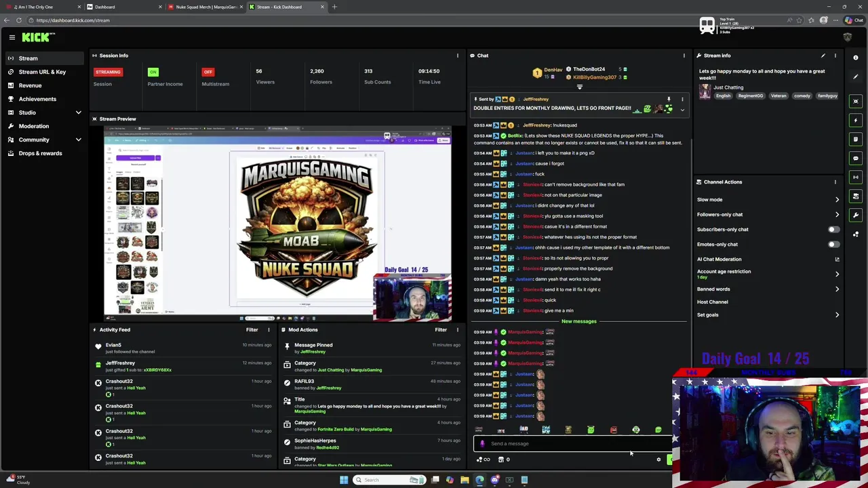This screenshot has height=488, width=868.
Task: Click the Stream Preview thumbnail
Action: coord(277,224)
